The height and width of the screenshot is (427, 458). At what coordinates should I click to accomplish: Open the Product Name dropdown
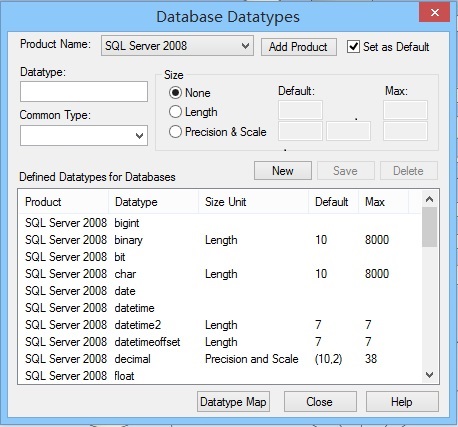[177, 46]
